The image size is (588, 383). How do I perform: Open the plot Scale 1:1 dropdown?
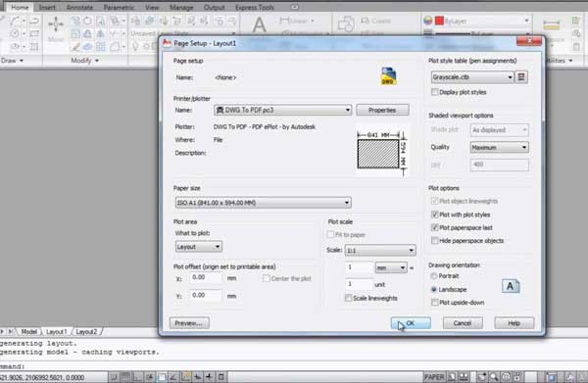click(380, 250)
